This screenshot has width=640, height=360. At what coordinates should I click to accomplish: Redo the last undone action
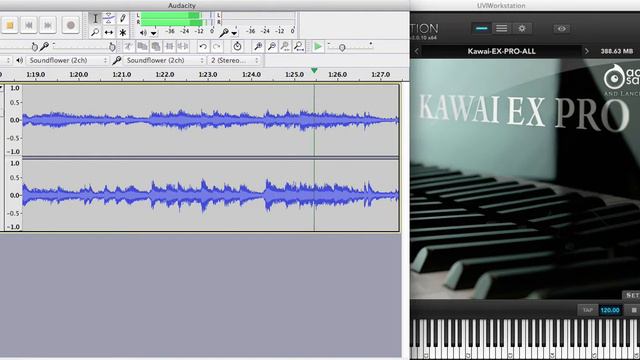(216, 47)
